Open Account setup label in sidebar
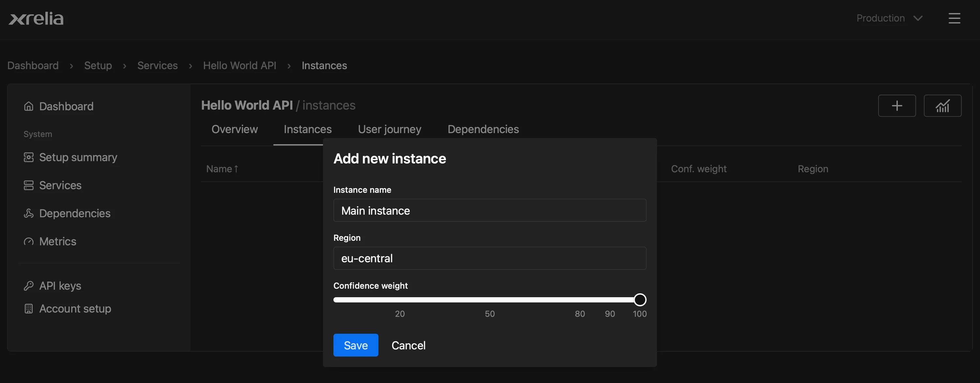 tap(75, 308)
